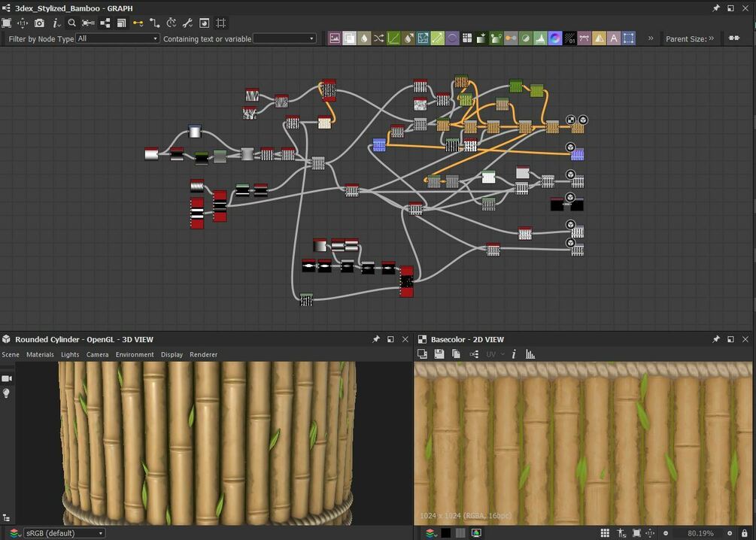The height and width of the screenshot is (540, 756).
Task: Open the Filter by Node Type dropdown
Action: (118, 38)
